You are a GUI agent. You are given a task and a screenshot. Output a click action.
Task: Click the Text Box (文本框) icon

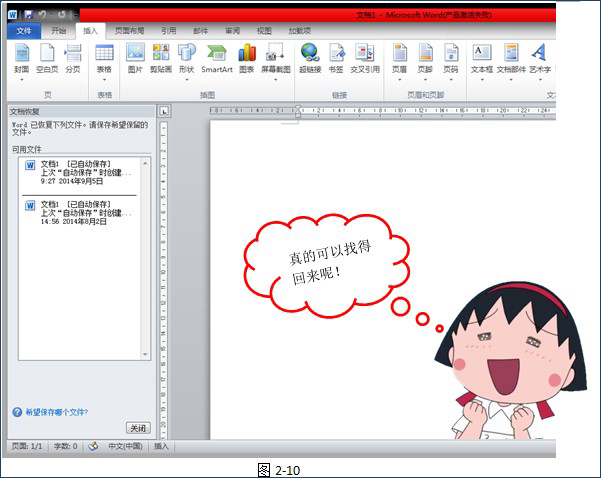point(482,52)
